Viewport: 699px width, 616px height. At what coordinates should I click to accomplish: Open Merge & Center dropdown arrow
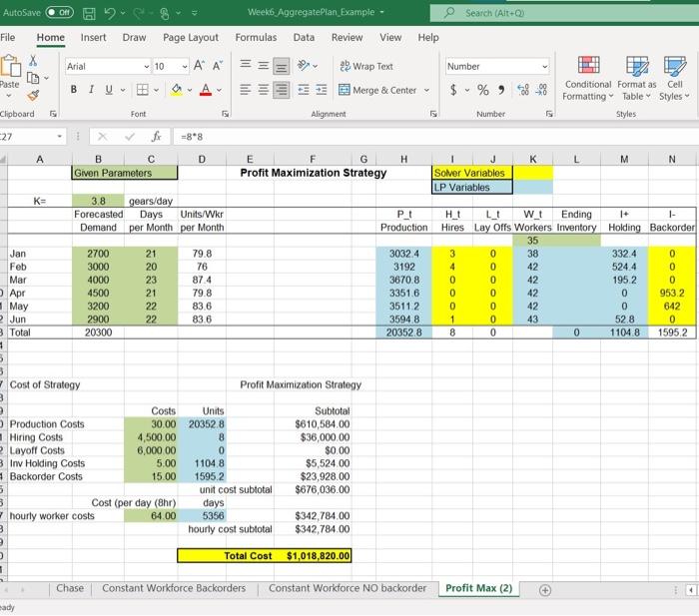click(x=426, y=90)
